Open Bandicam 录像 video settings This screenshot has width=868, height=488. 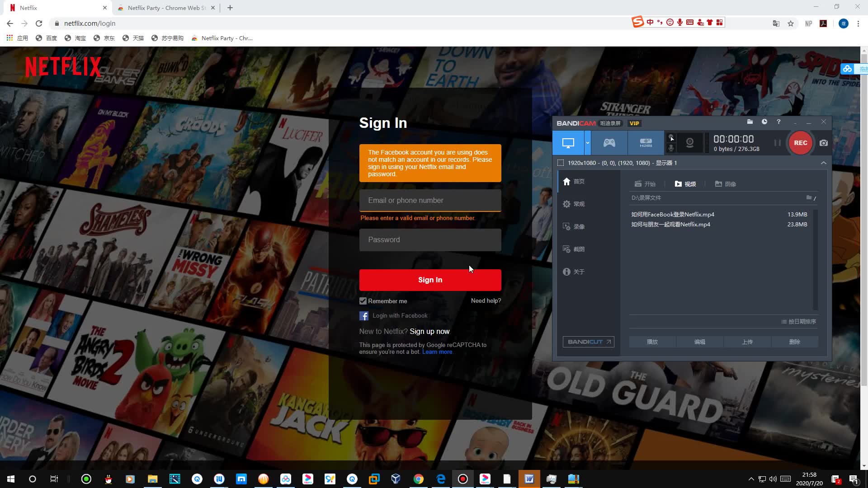click(574, 226)
